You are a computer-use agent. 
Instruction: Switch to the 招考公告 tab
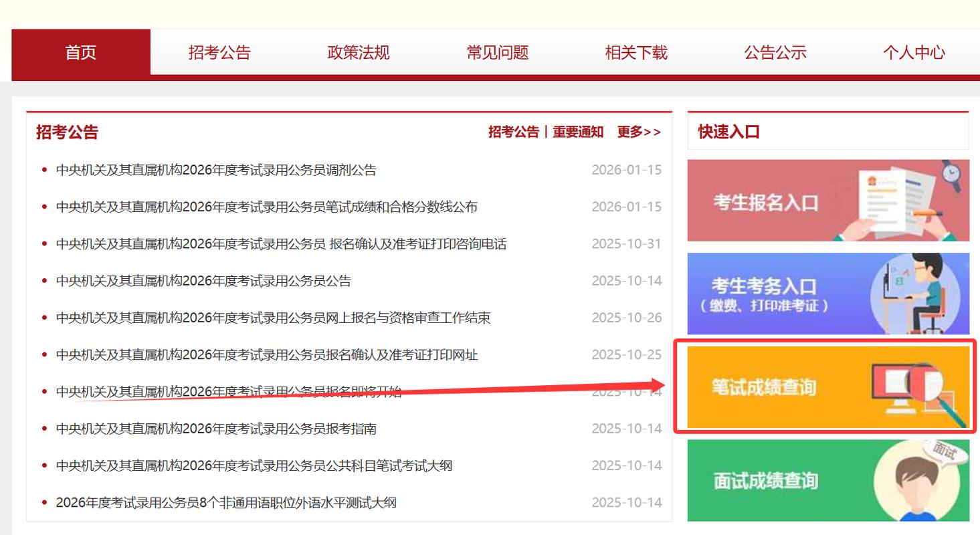click(221, 53)
